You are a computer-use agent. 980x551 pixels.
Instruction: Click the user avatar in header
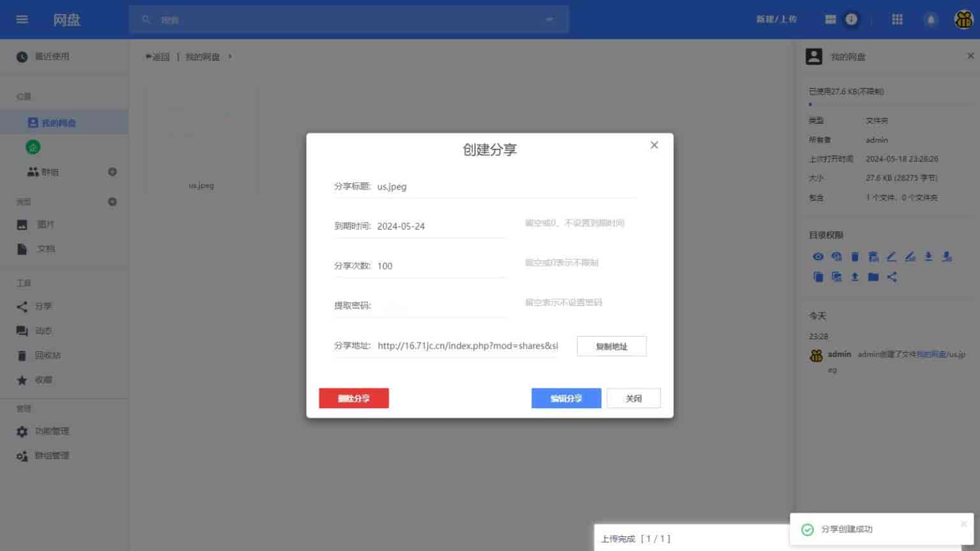pos(963,20)
